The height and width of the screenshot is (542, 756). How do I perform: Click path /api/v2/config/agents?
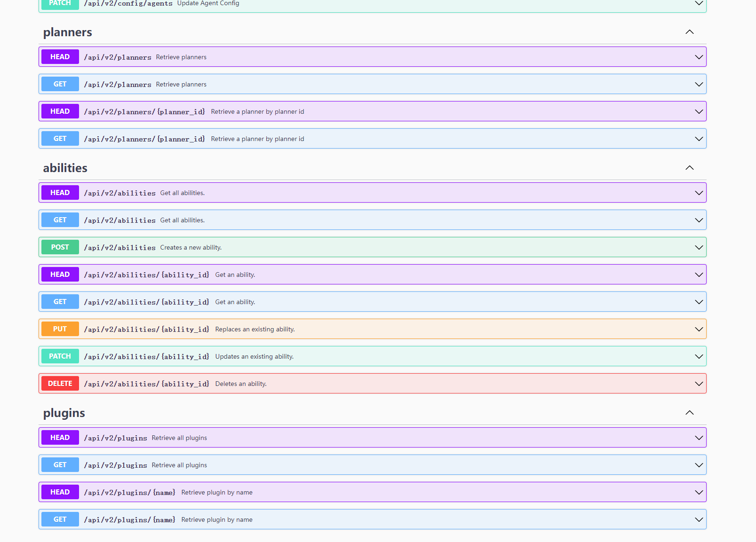tap(128, 3)
